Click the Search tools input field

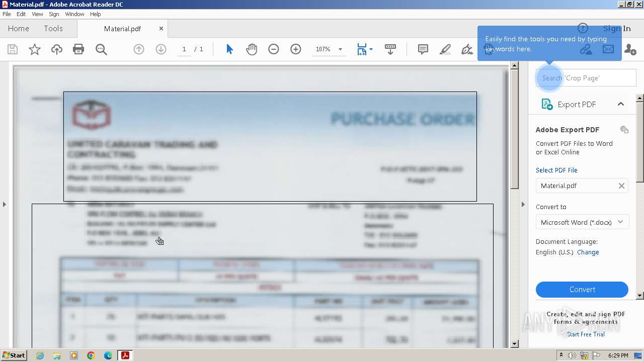(x=586, y=78)
